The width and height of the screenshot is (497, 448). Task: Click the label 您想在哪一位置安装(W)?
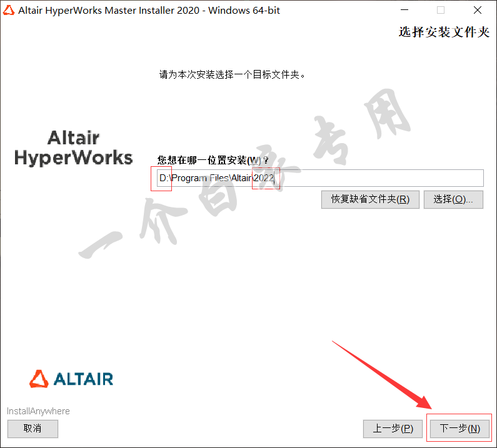click(x=213, y=160)
